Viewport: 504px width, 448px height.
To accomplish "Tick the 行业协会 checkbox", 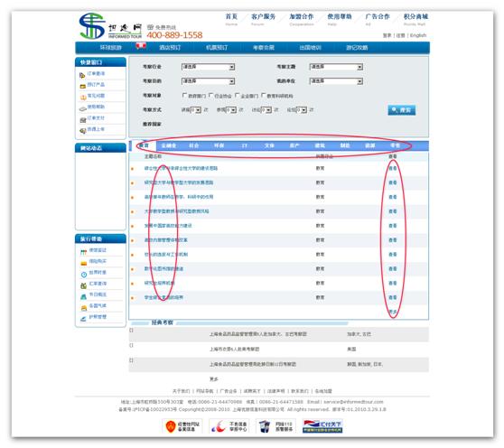I will (x=210, y=95).
